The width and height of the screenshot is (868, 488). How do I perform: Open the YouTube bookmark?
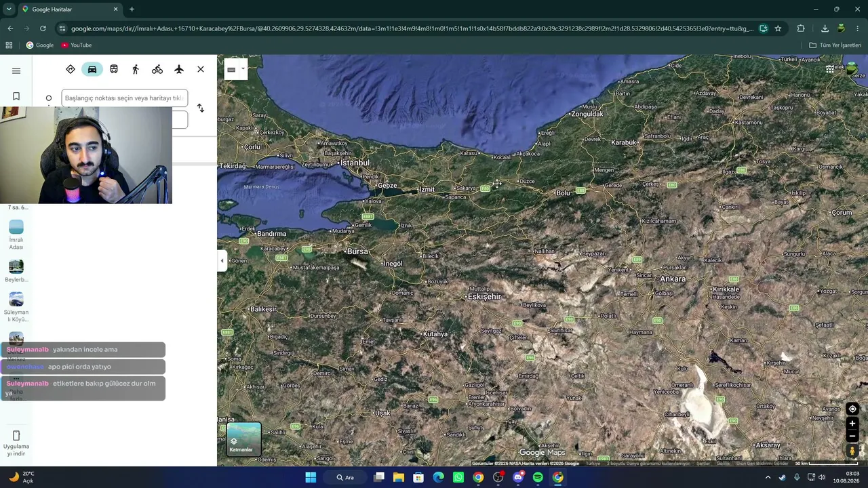(76, 45)
